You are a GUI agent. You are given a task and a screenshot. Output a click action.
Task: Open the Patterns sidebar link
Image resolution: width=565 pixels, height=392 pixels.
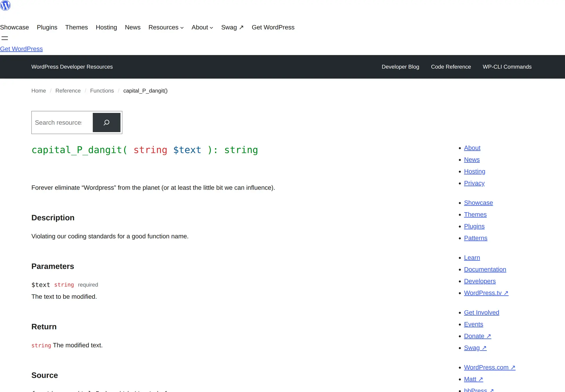click(x=476, y=238)
